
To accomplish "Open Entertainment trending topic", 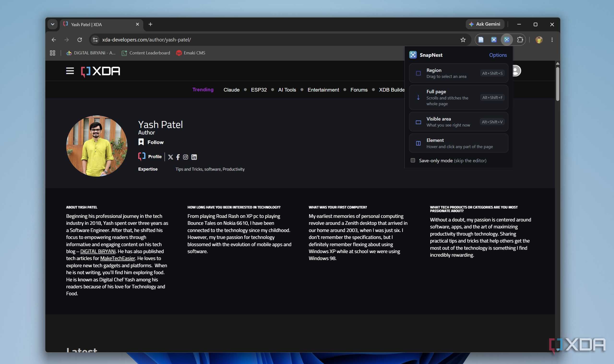I will click(x=323, y=90).
